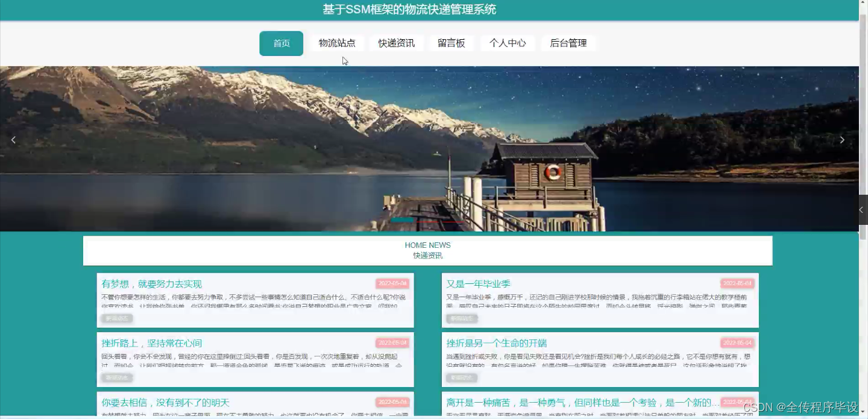Advance to next carousel slide arrow
This screenshot has height=419, width=868.
tap(842, 140)
